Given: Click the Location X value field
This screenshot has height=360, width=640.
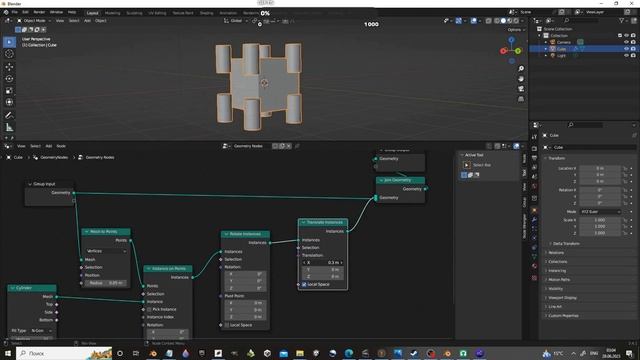Looking at the screenshot, I should tap(600, 168).
